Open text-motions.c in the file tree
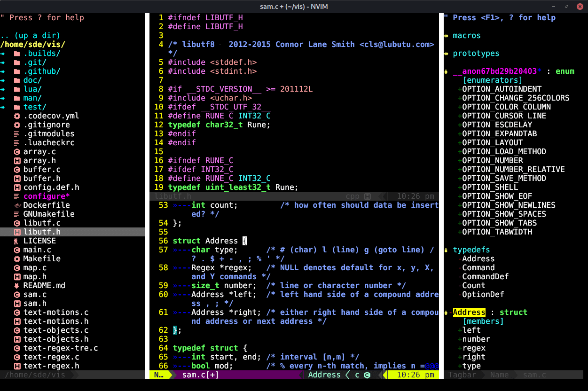Screen dimensions: 588x391 [x=56, y=313]
